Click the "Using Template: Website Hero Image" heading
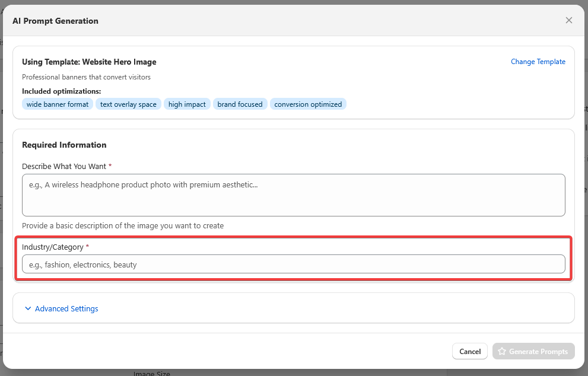Screen dimensions: 588x376 click(x=89, y=62)
